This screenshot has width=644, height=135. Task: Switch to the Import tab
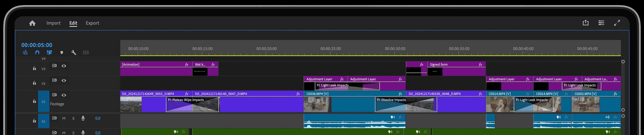pyautogui.click(x=54, y=23)
